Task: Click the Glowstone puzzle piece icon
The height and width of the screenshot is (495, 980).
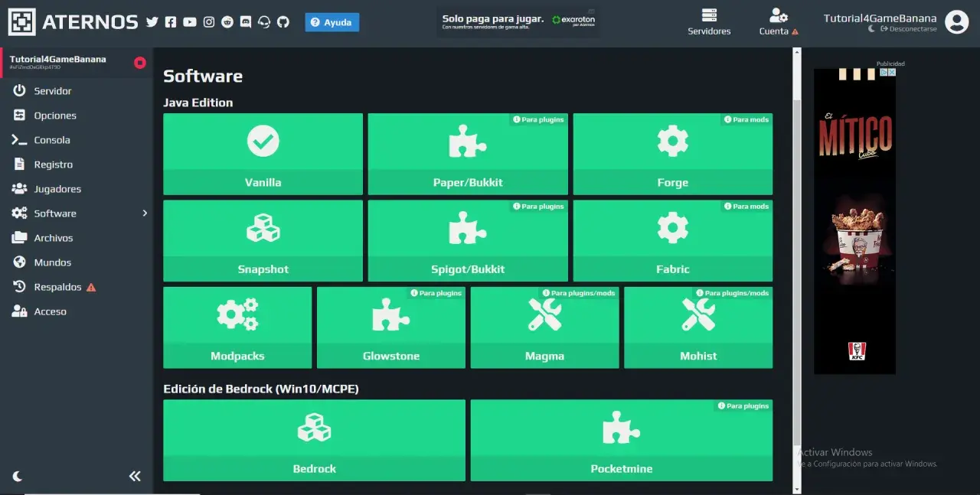Action: pos(391,314)
